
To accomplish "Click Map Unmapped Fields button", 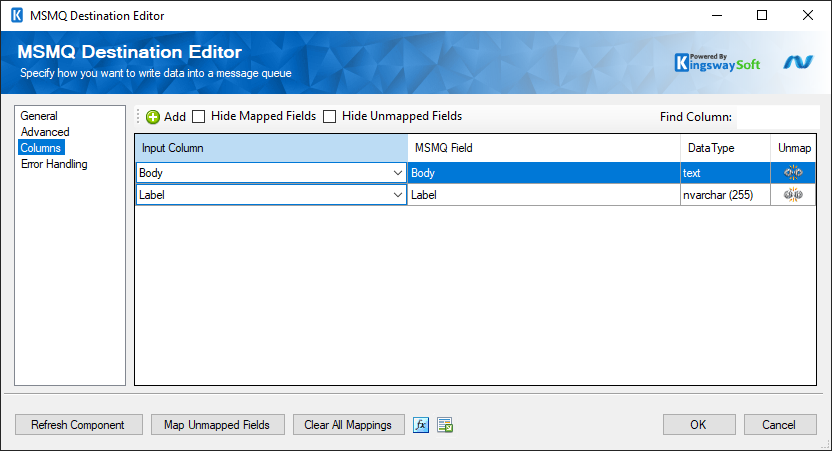I will tap(218, 425).
